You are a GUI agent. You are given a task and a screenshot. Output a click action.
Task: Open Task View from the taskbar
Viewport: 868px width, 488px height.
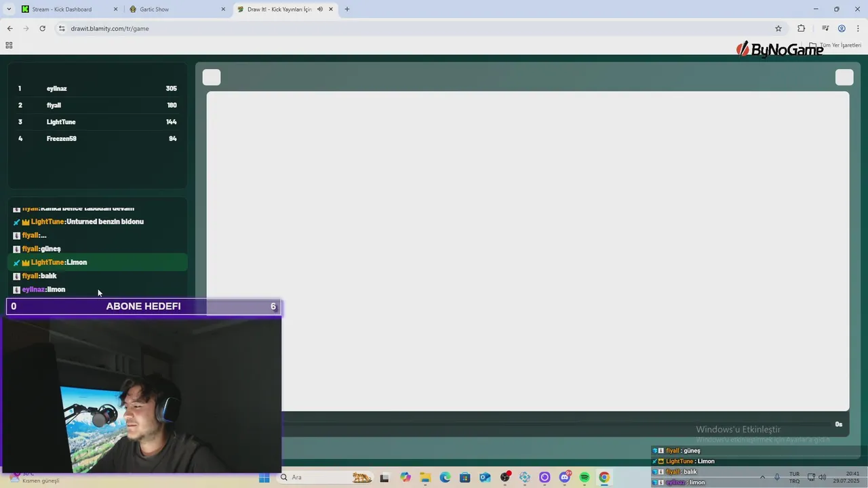pos(384,477)
